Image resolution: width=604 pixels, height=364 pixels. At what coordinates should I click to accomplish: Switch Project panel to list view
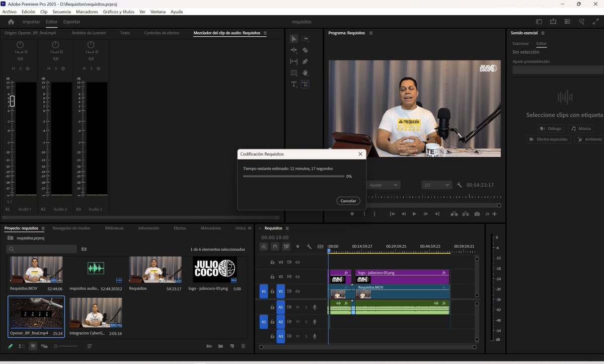(x=22, y=346)
